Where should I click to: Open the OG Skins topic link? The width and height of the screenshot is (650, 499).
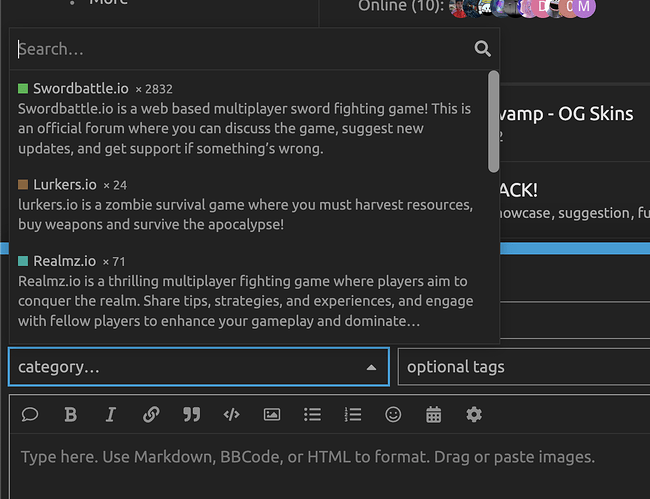[566, 114]
